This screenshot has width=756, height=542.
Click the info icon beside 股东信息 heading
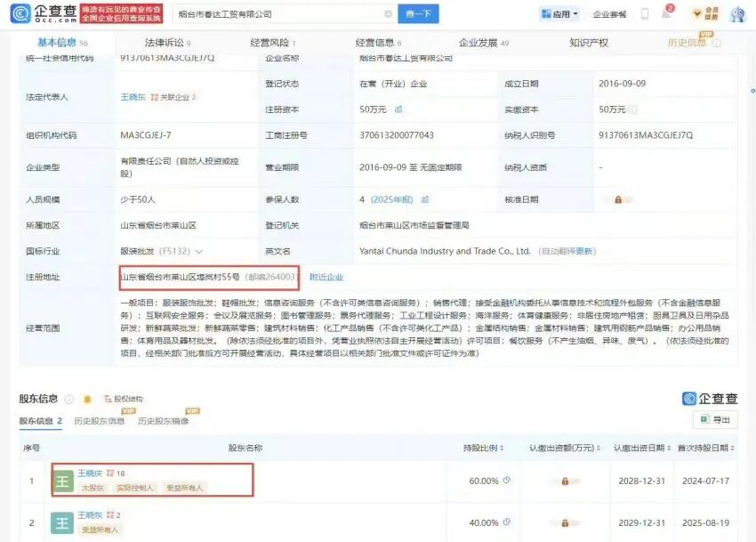pos(69,399)
